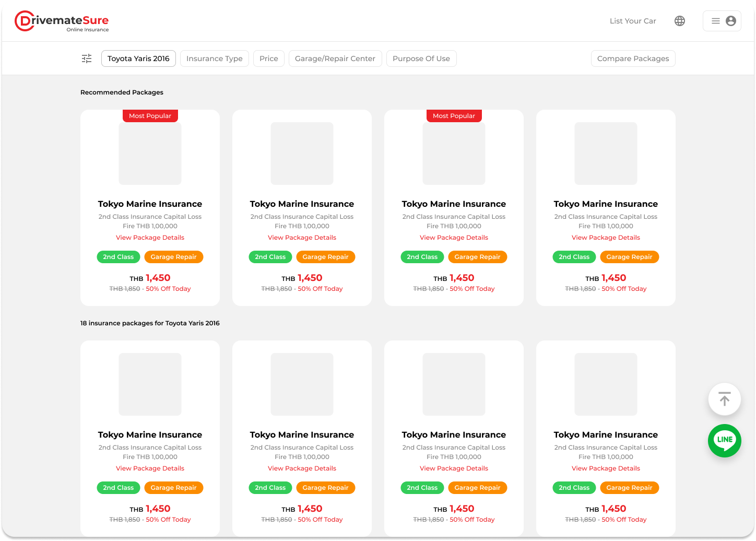Open the Insurance Type filter
Screen dimensions: 756x541
tap(215, 58)
